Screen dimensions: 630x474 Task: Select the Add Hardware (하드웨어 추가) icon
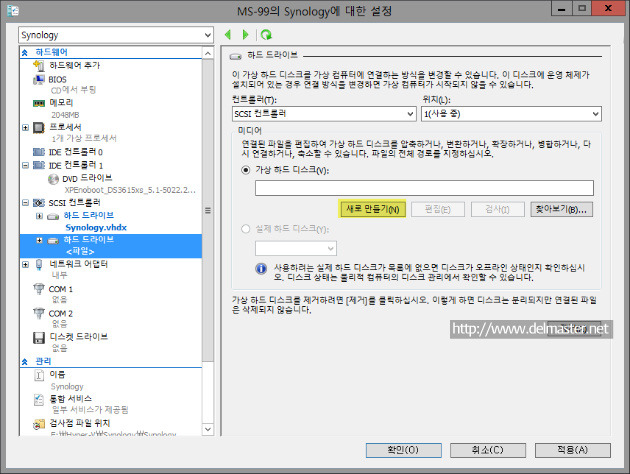tap(39, 65)
